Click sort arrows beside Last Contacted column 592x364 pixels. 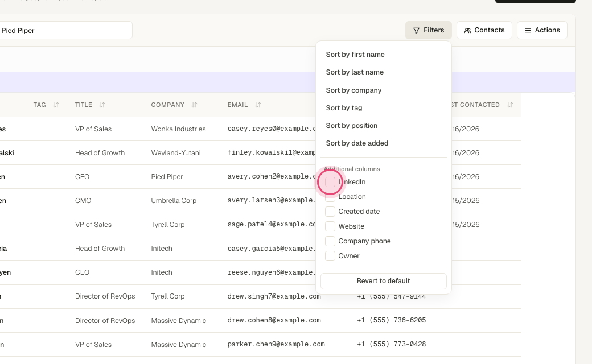click(x=510, y=105)
